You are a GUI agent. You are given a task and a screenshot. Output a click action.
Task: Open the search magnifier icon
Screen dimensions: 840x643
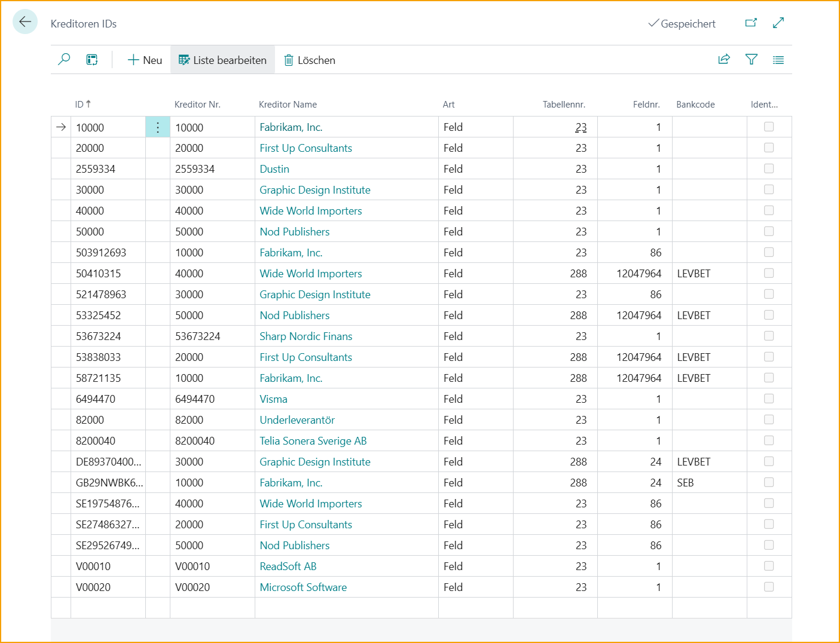tap(64, 60)
